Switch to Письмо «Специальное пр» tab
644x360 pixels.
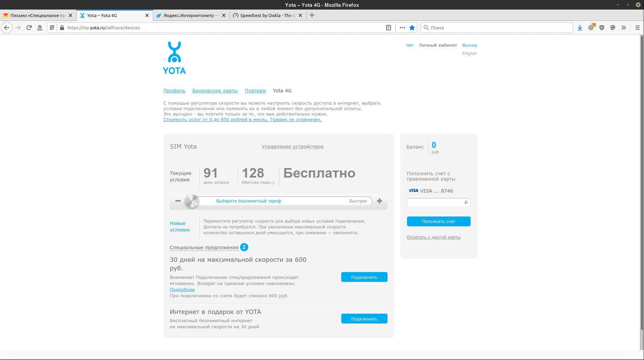[x=38, y=15]
